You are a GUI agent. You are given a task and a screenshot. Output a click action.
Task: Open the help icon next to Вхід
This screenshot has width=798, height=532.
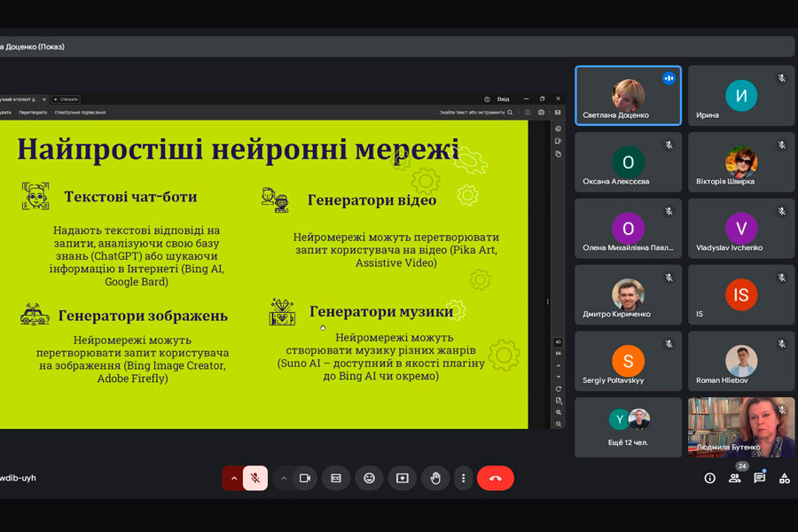click(x=487, y=99)
